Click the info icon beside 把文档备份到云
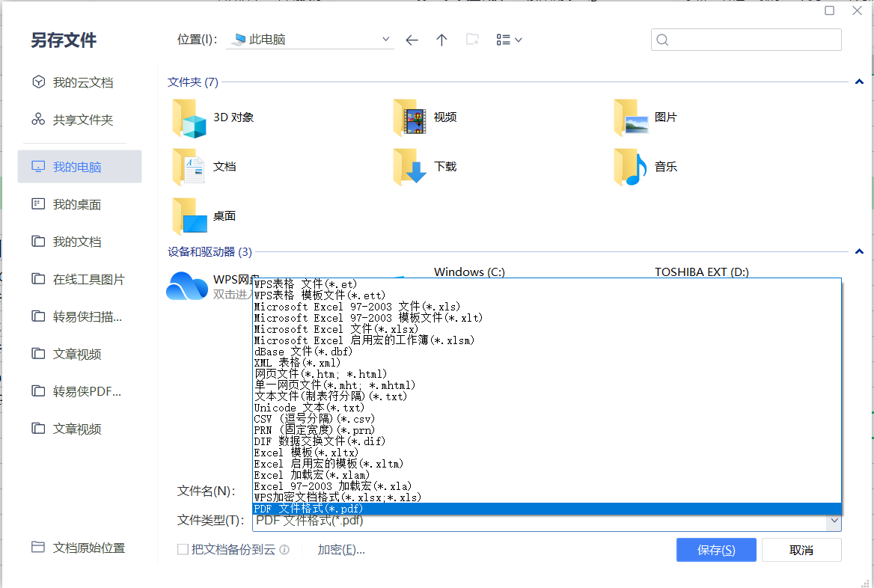The image size is (874, 588). tap(284, 550)
